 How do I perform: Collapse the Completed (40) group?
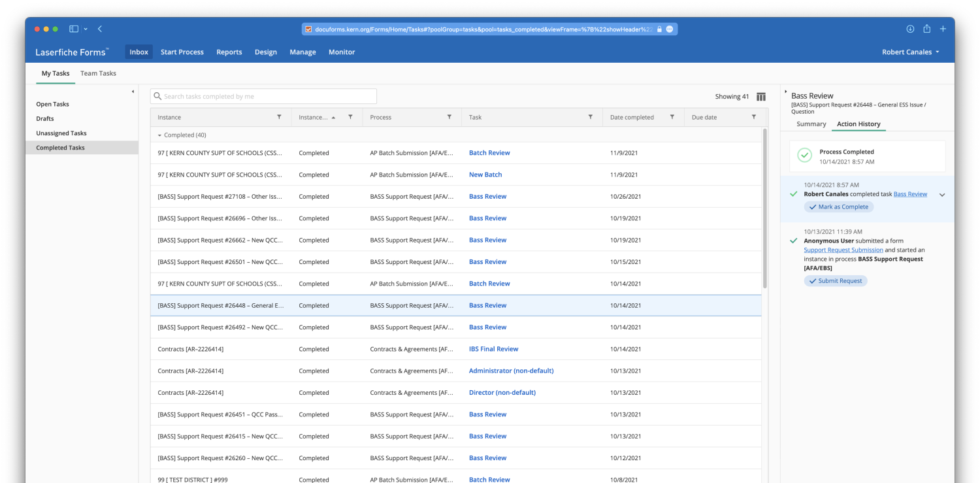(x=160, y=135)
